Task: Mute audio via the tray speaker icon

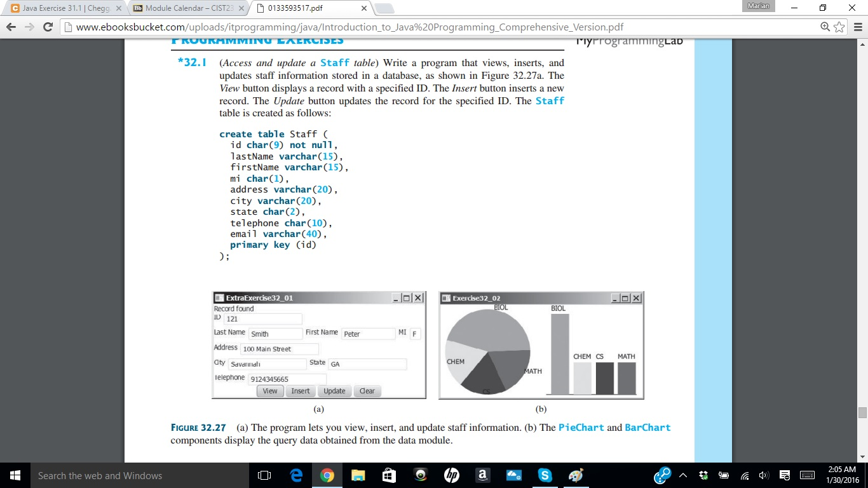Action: (764, 475)
